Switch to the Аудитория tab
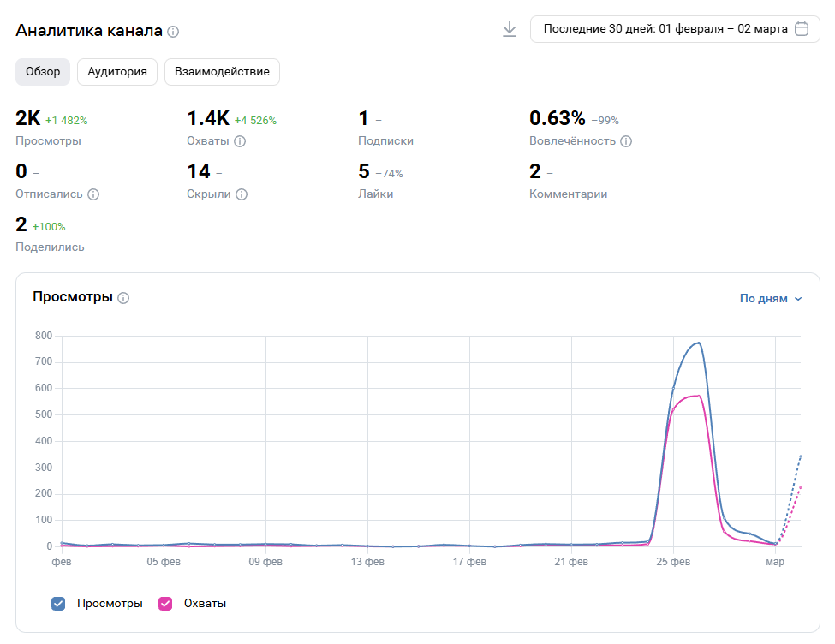 [117, 72]
